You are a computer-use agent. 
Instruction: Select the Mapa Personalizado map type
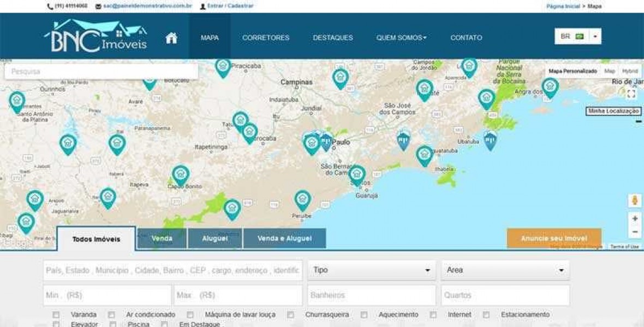pos(573,71)
